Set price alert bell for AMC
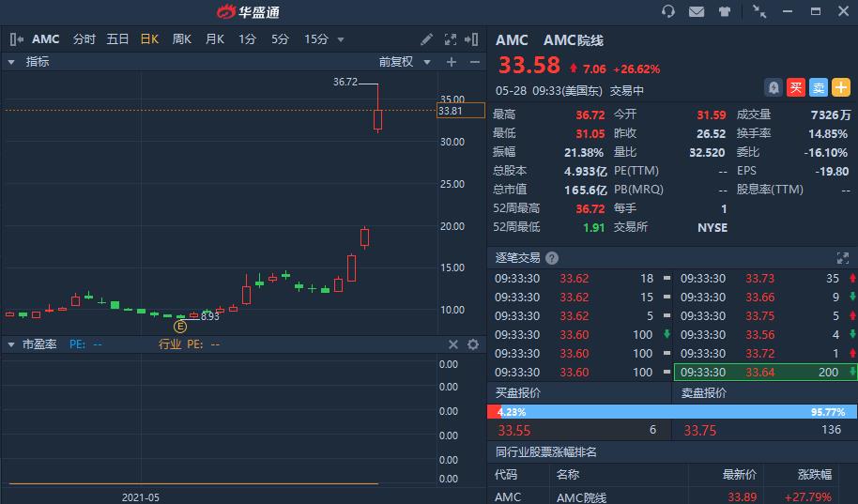The height and width of the screenshot is (504, 858). point(774,87)
